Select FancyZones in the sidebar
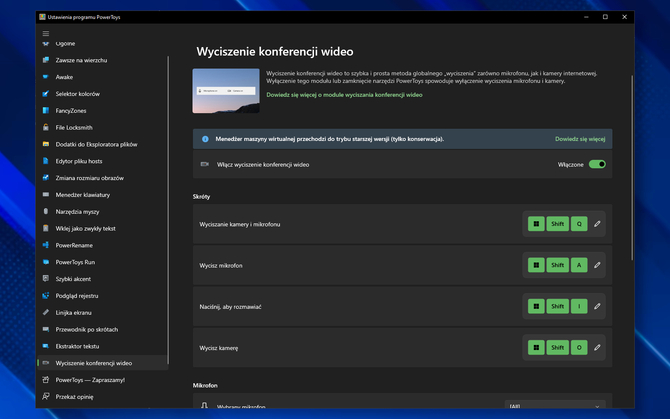This screenshot has width=670, height=419. 103,111
